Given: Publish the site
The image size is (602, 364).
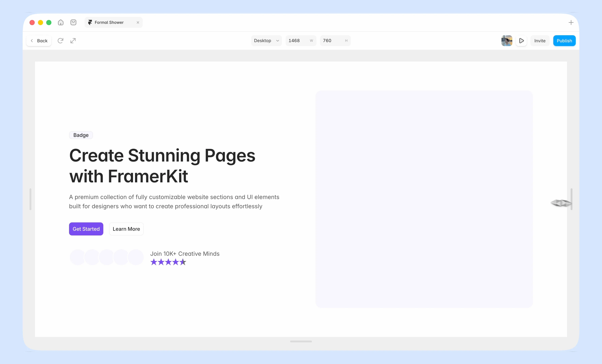Looking at the screenshot, I should pos(564,41).
